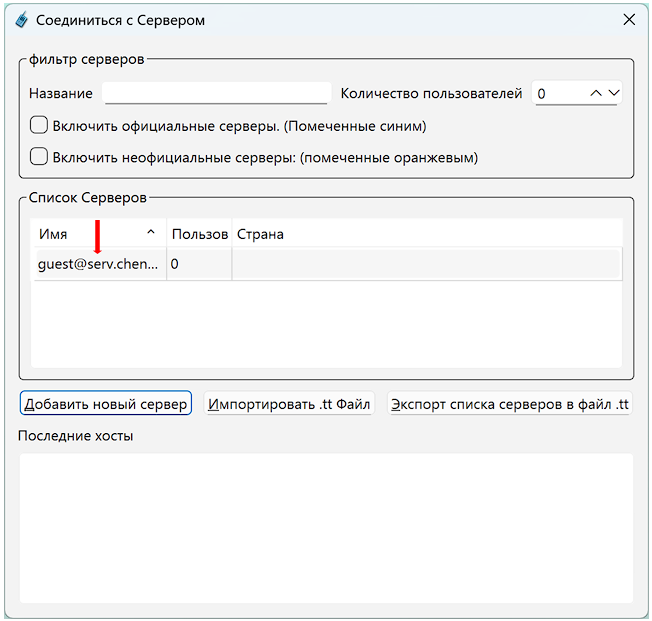Enable Включить официальные серверы checkbox
652x621 pixels.
pos(39,125)
